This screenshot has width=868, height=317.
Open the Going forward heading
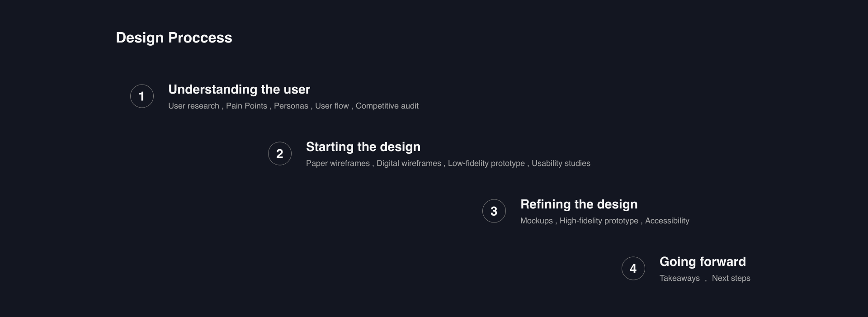pos(703,262)
